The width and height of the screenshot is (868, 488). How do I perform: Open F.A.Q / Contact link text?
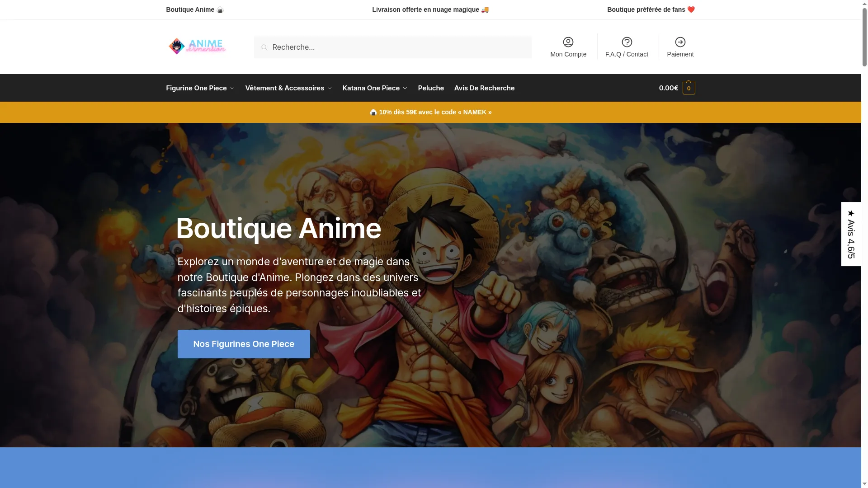click(627, 54)
